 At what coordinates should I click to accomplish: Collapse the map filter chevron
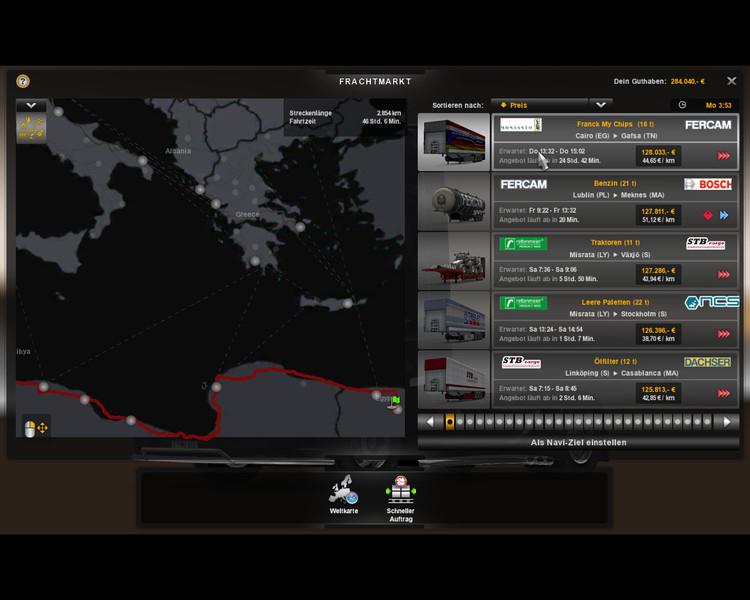(31, 104)
